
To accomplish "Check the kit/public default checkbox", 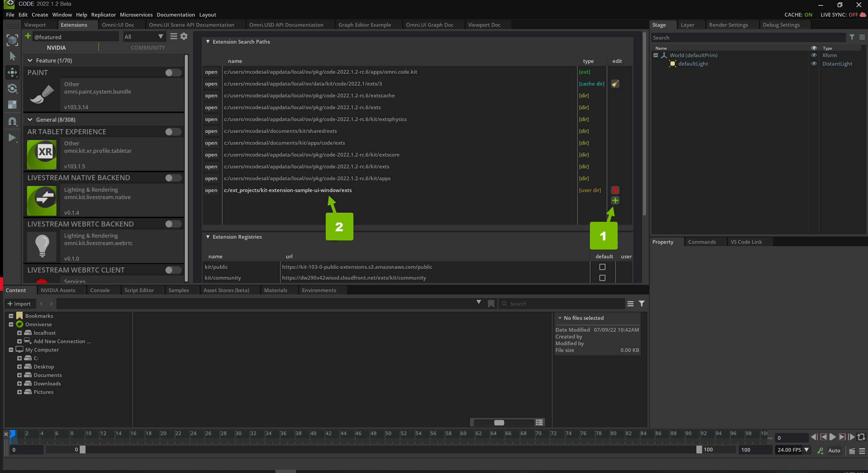I will pos(602,267).
